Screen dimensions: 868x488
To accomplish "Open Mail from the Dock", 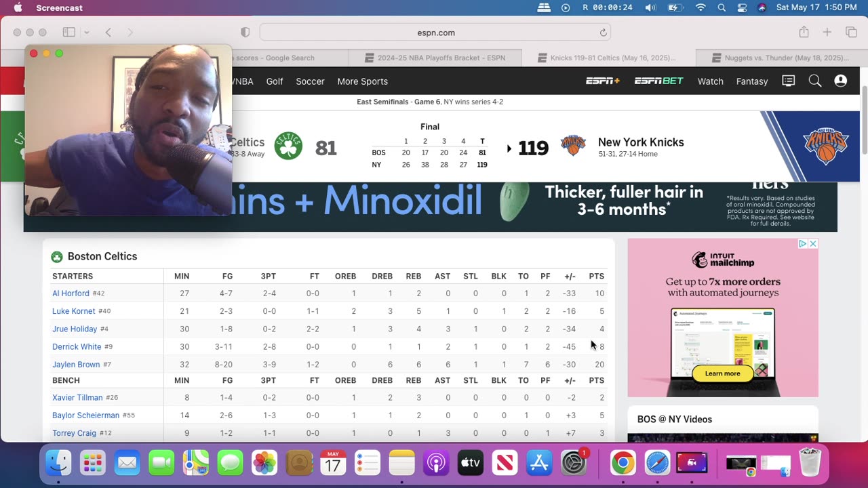I will point(127,464).
